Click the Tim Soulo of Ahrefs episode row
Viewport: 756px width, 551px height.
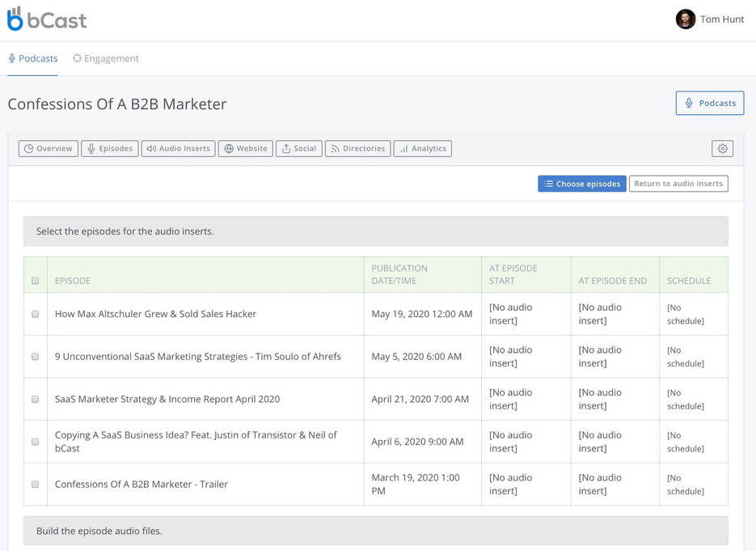point(197,356)
